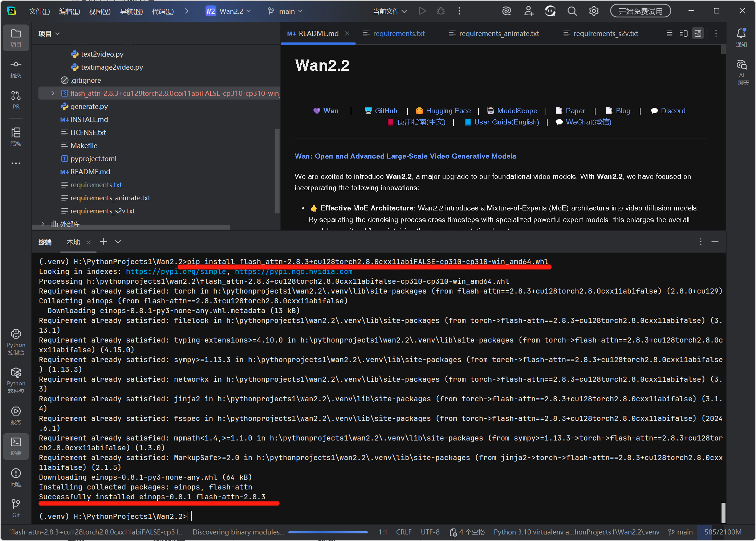
Task: Click the terminal vertical scrollbar thumb
Action: tap(723, 513)
